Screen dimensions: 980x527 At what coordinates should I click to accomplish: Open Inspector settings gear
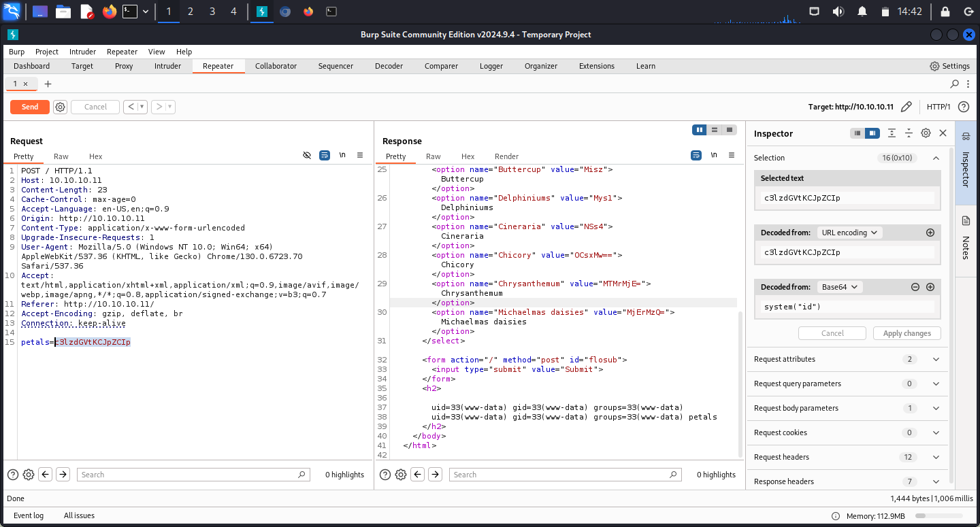point(926,133)
